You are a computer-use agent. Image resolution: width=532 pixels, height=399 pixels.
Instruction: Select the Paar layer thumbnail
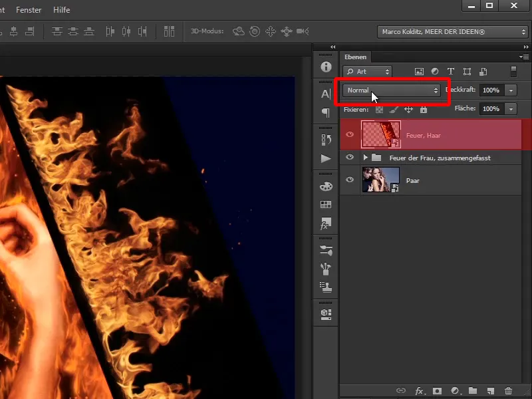(381, 180)
